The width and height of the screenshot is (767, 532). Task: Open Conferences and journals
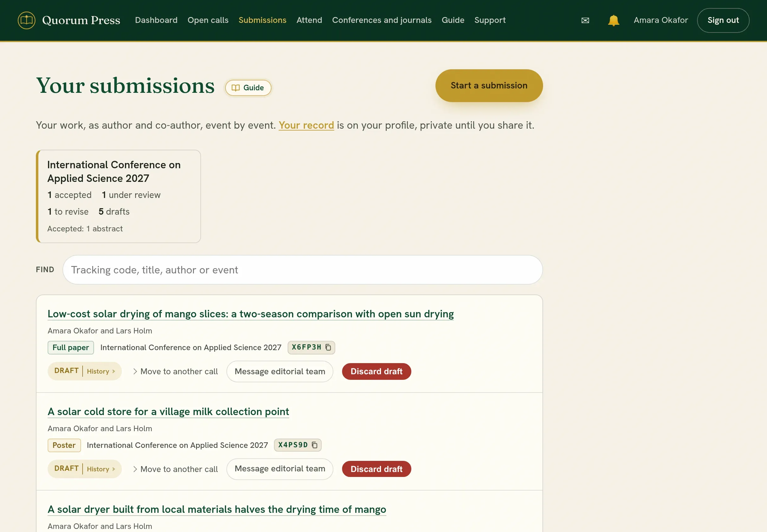coord(382,20)
